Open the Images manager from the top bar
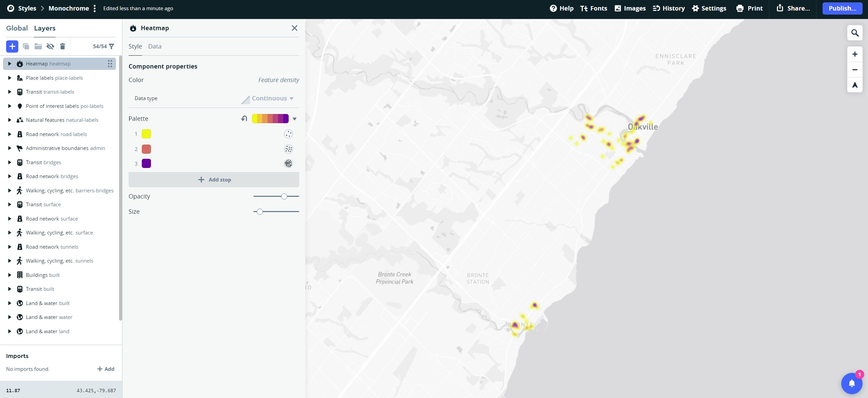 630,8
